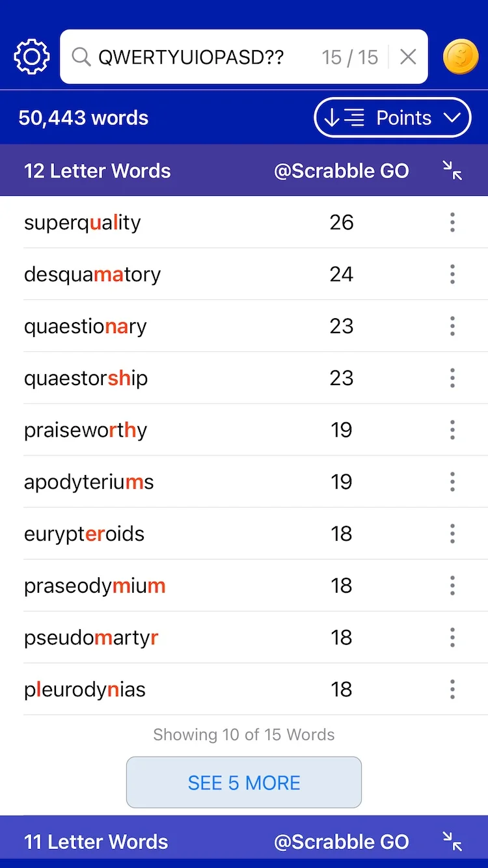This screenshot has height=868, width=488.
Task: Open the options menu for superquality
Action: [452, 222]
